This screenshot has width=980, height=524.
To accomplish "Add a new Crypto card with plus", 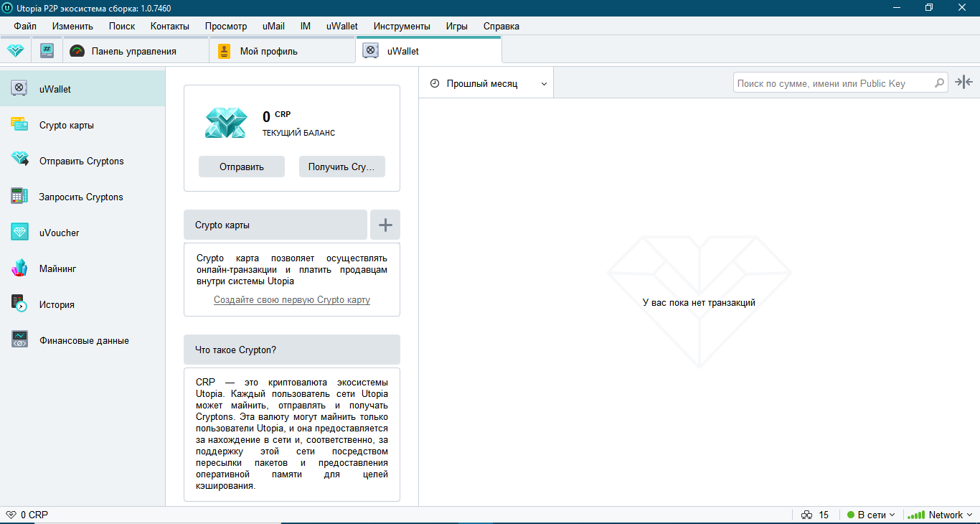I will pyautogui.click(x=385, y=225).
